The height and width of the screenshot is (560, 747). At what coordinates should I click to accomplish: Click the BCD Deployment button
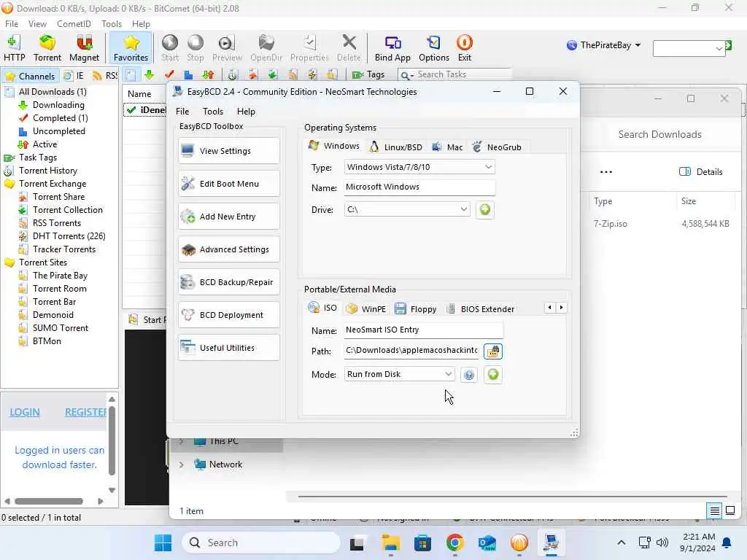(x=228, y=315)
